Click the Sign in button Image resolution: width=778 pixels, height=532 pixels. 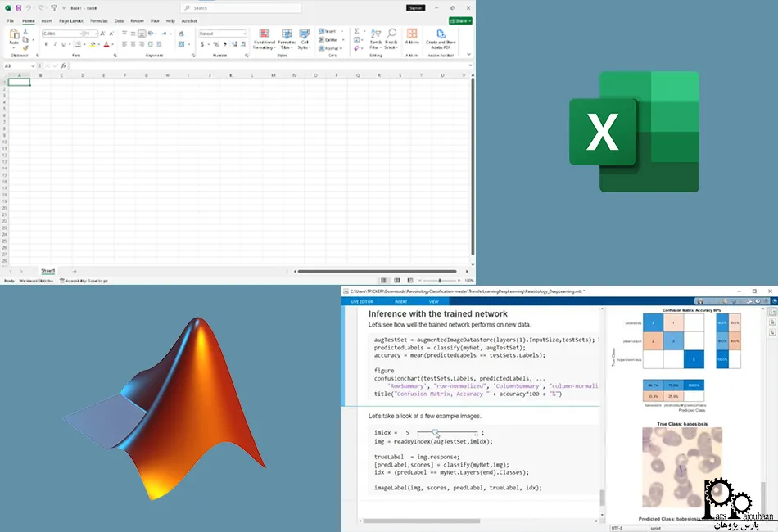point(416,8)
